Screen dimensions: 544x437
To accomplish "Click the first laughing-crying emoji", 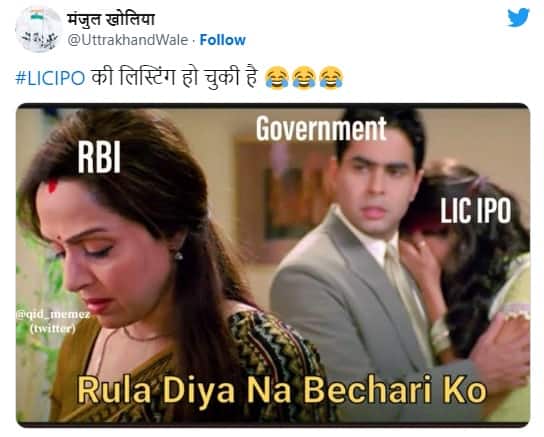I will (x=277, y=77).
